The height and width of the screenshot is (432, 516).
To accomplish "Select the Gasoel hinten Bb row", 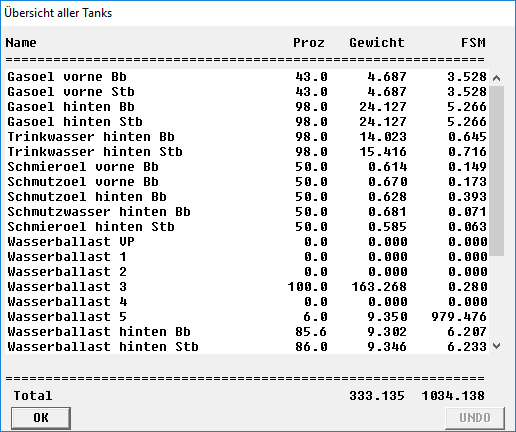I will 247,107.
